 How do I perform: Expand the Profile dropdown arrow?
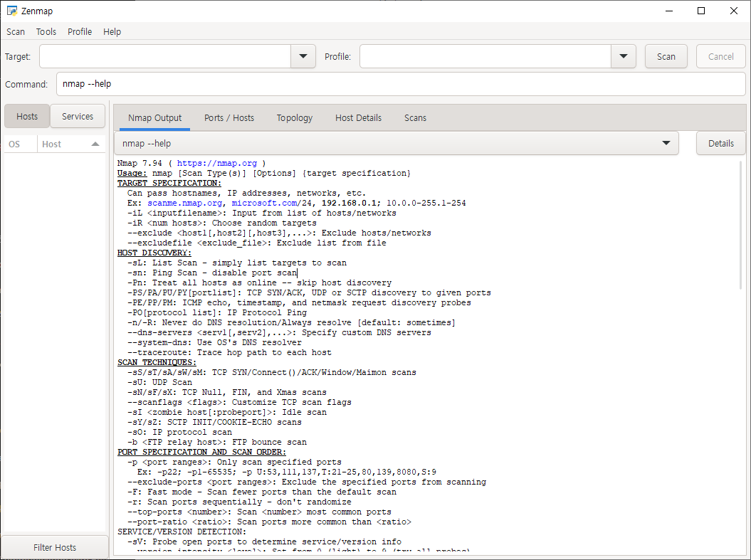coord(624,56)
